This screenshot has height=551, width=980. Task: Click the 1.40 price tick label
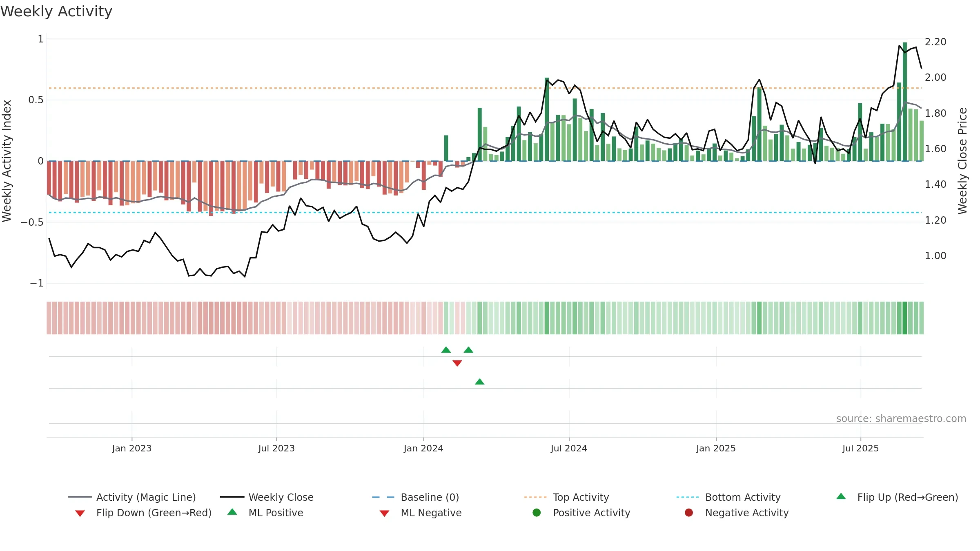click(x=935, y=184)
